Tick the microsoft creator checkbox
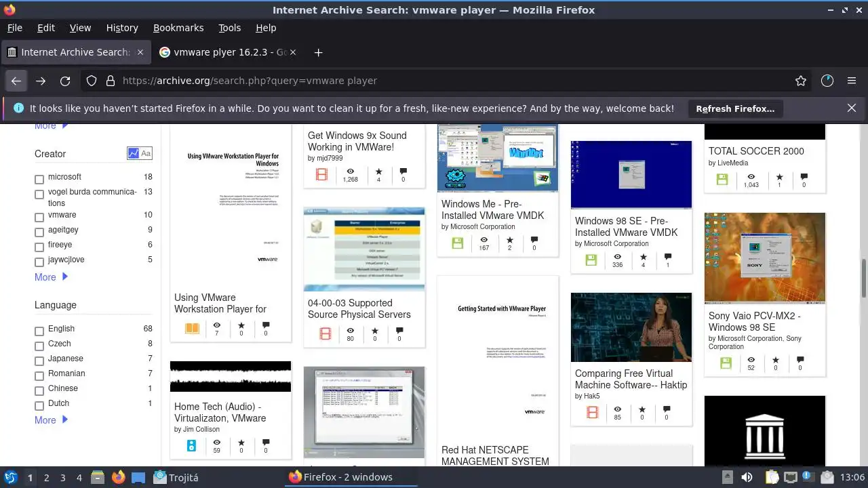The height and width of the screenshot is (488, 868). (39, 180)
